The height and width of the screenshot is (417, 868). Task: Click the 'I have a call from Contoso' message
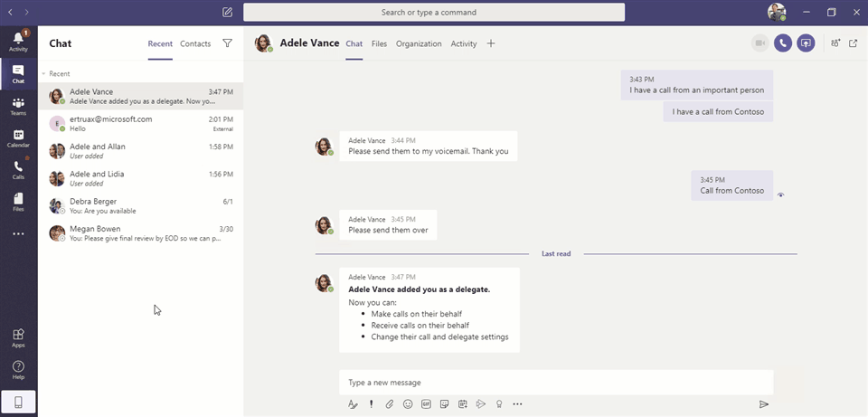tap(718, 112)
